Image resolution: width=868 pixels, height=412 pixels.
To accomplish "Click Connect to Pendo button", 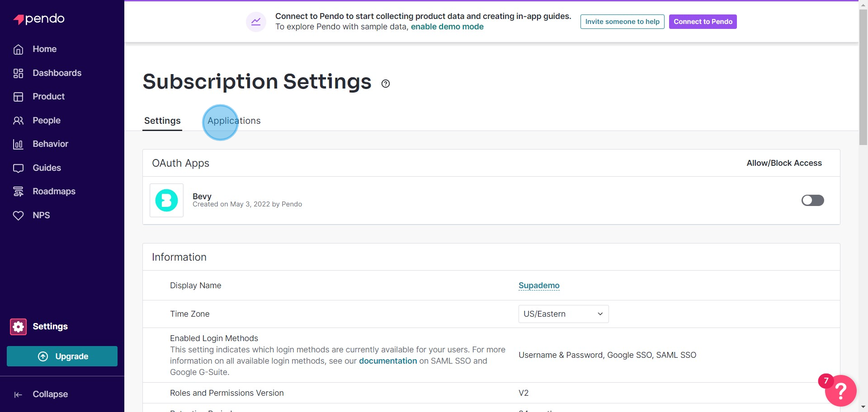I will [x=703, y=22].
